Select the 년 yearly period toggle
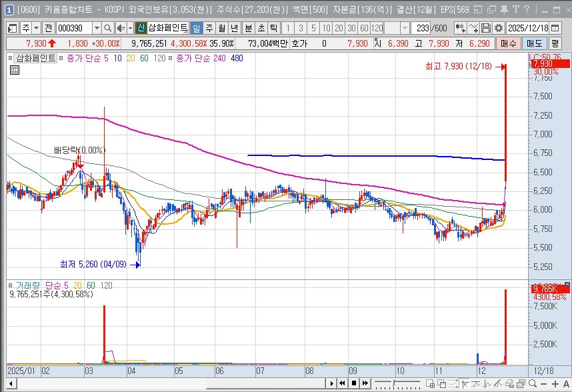Image resolution: width=572 pixels, height=392 pixels. [234, 28]
